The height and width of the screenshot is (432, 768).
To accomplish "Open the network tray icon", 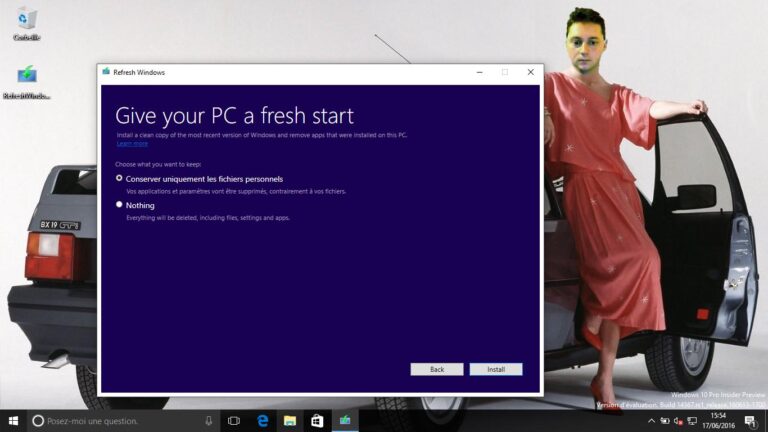I will tap(692, 421).
